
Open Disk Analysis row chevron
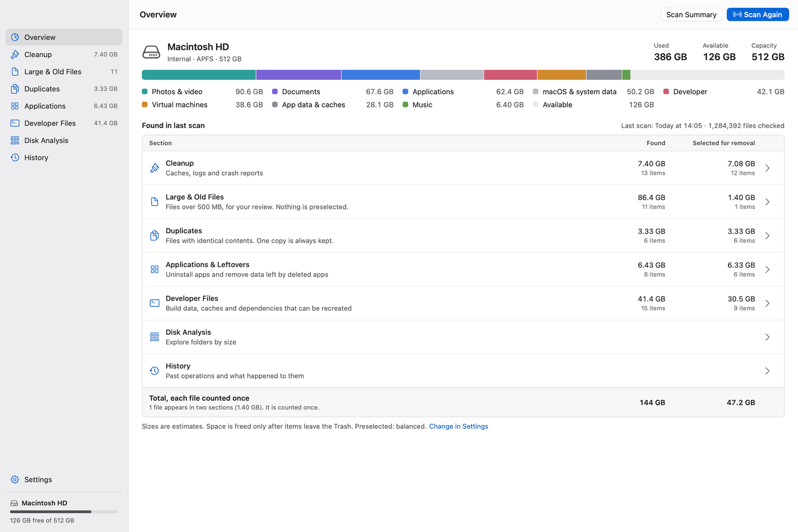pyautogui.click(x=768, y=337)
